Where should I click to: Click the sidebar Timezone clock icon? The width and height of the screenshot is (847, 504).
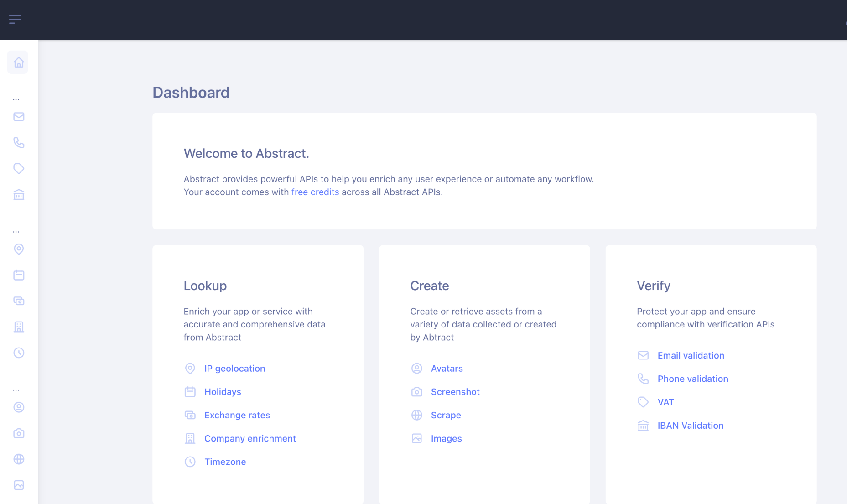point(19,353)
